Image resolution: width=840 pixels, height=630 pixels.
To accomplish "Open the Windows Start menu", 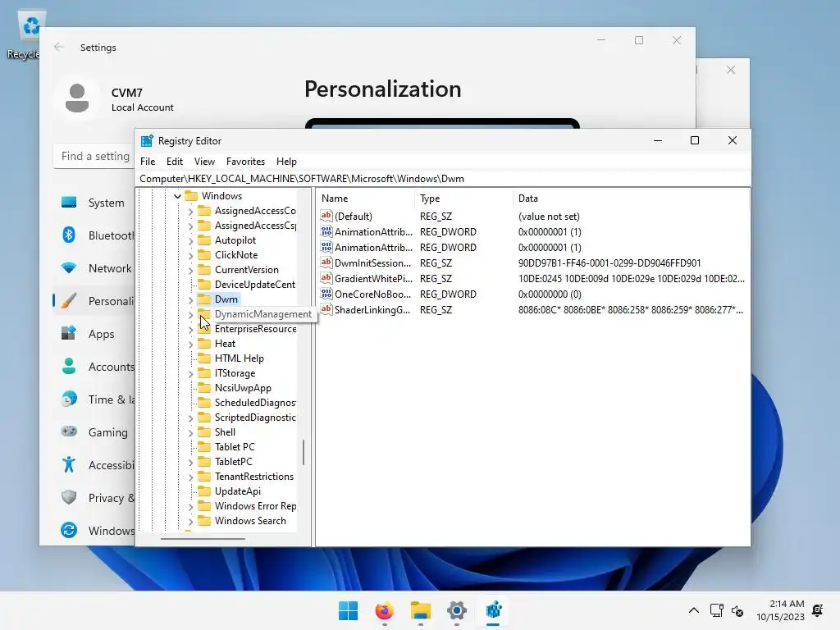I will tap(348, 610).
